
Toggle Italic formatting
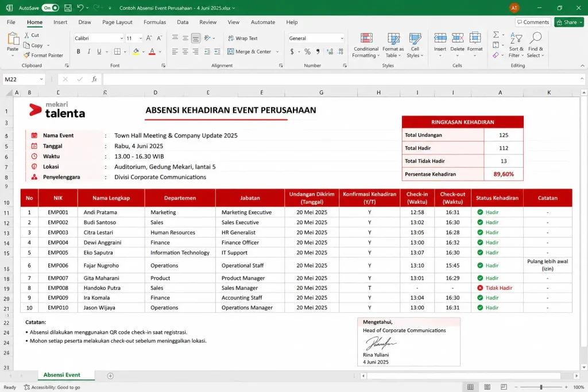coord(89,52)
